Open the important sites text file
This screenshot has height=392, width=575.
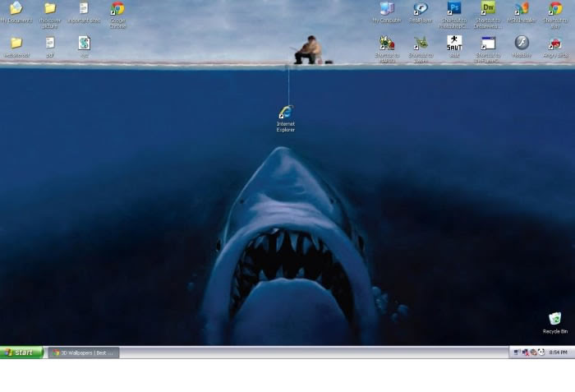click(84, 8)
